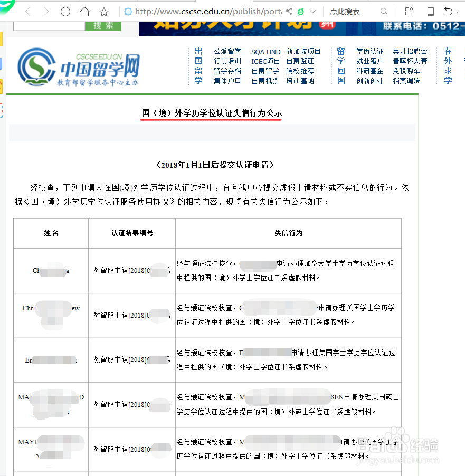This screenshot has width=465, height=476.
Task: Click the green 搜索 button
Action: click(103, 26)
